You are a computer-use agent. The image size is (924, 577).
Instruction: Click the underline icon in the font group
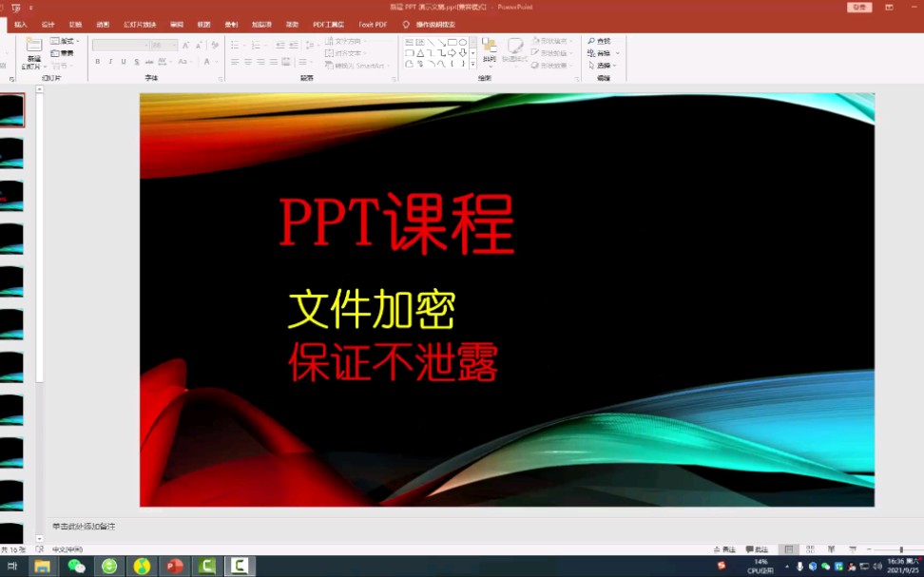(123, 61)
